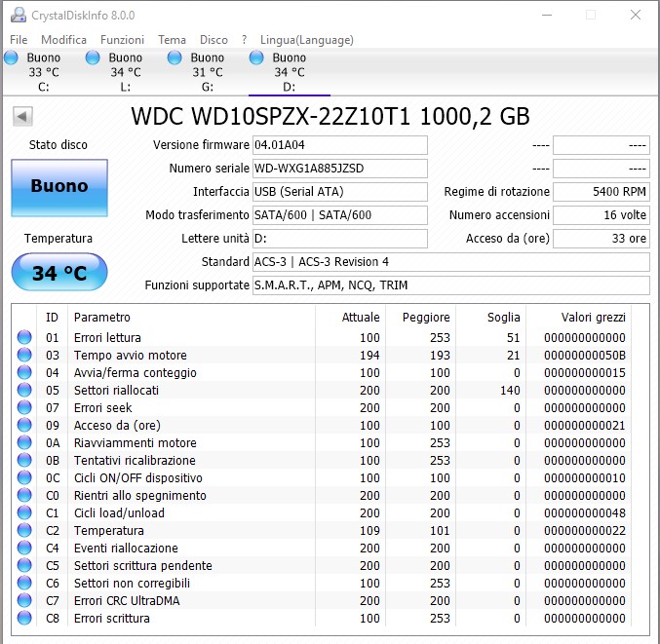Viewport: 660px width, 644px height.
Task: Minimize the CrystalDiskInfo window
Action: (547, 15)
